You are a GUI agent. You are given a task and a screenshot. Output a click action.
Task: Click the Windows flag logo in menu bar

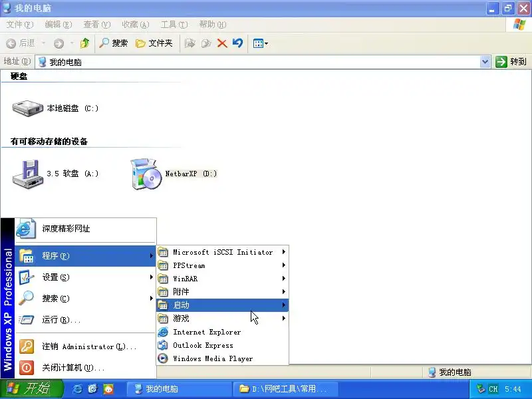tap(519, 25)
